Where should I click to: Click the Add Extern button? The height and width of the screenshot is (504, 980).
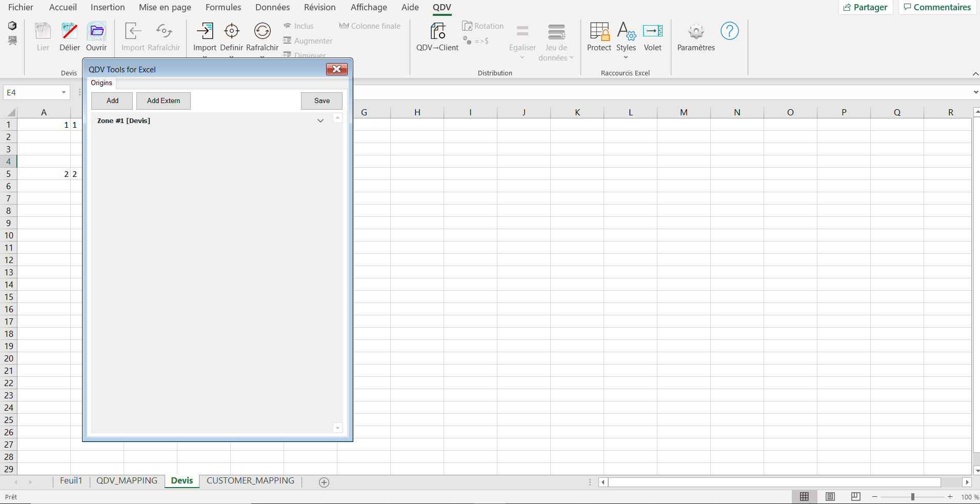(x=164, y=101)
